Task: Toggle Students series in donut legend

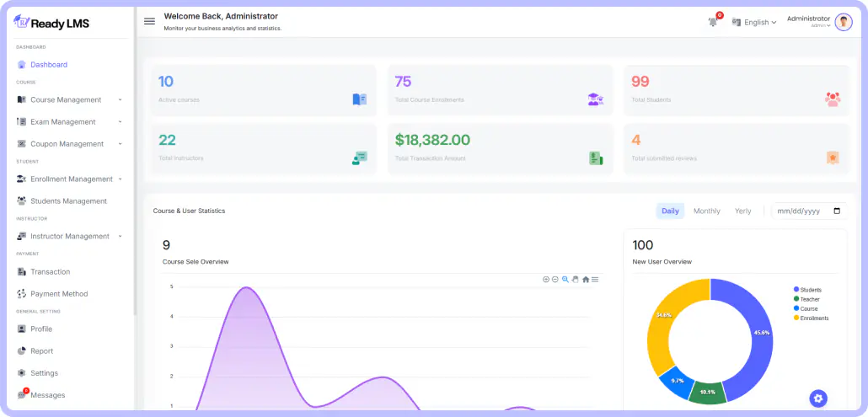Action: [810, 290]
